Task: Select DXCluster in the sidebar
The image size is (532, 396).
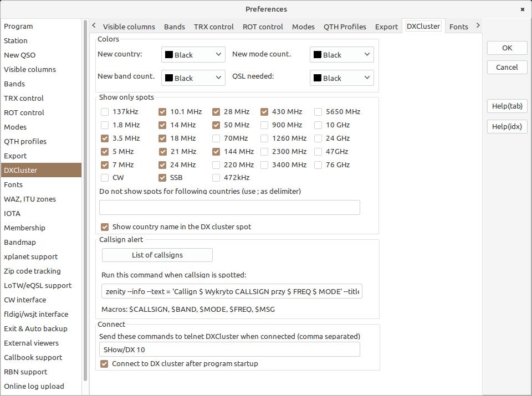Action: tap(42, 170)
